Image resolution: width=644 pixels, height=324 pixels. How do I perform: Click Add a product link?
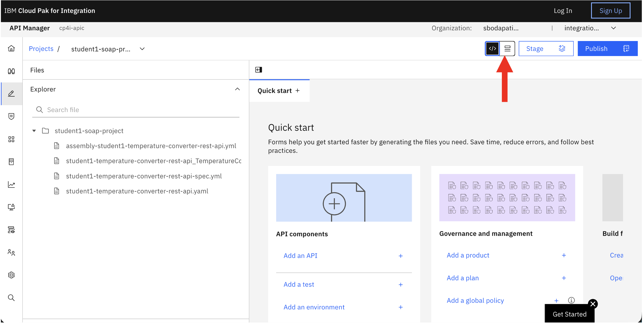point(468,255)
